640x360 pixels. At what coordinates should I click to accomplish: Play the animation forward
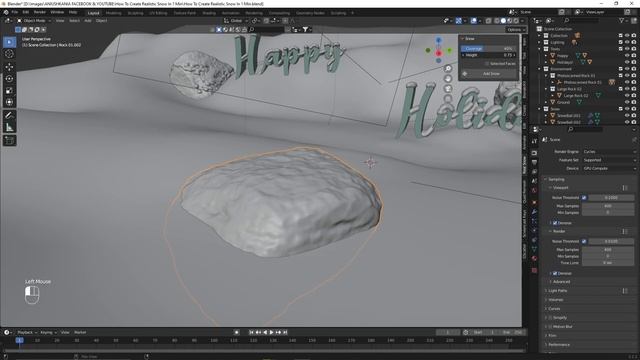coord(272,332)
